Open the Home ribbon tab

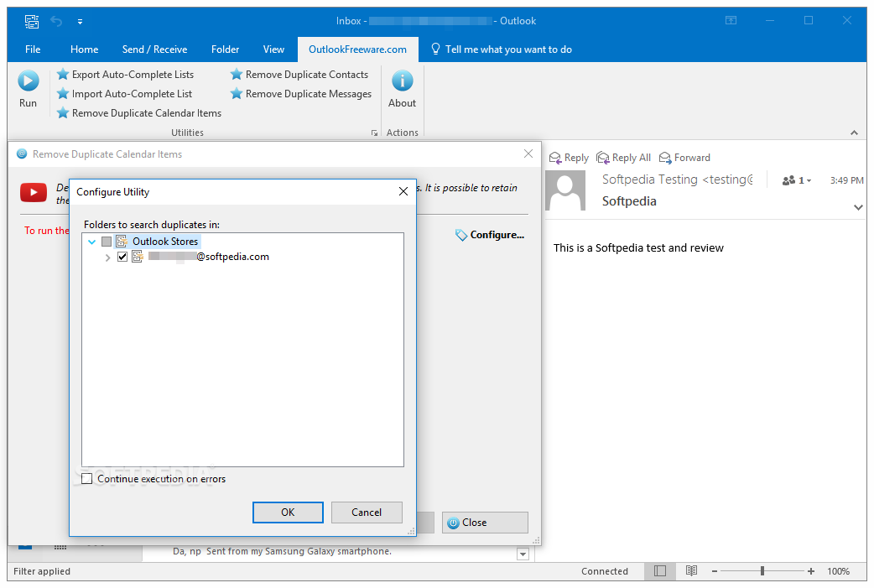coord(84,49)
